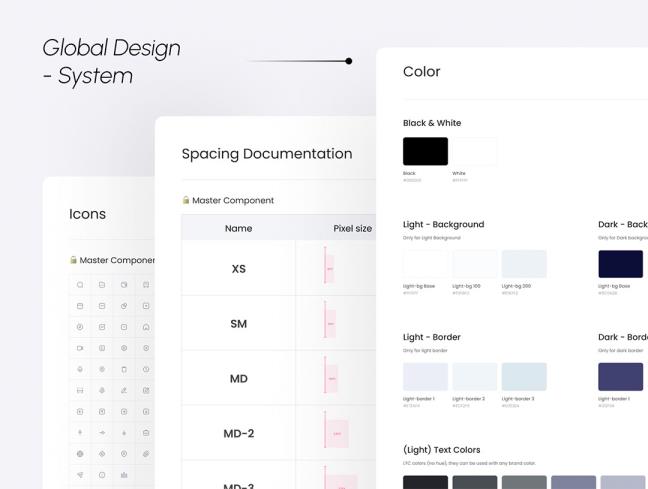Screen dimensions: 648x489
Task: Select the XS spacing row
Action: coord(238,269)
